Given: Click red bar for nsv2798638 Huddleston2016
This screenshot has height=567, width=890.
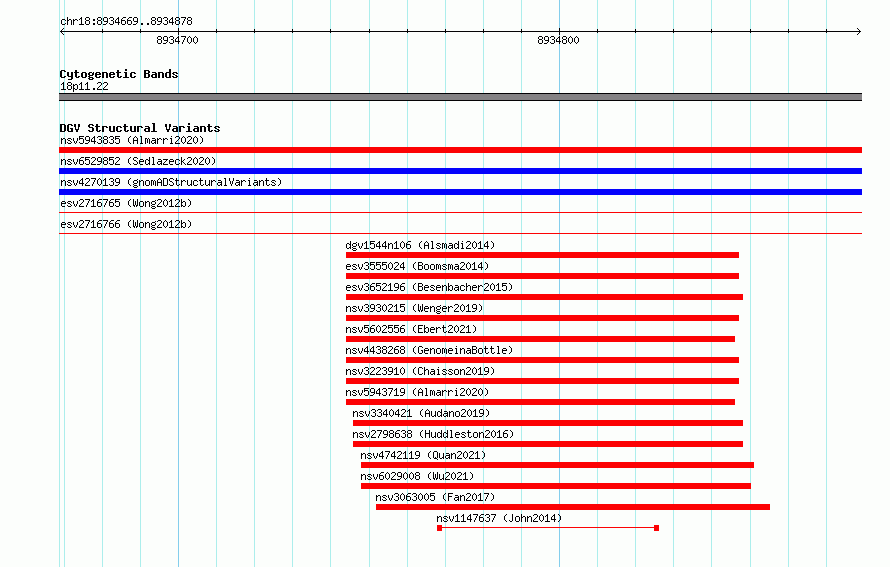Looking at the screenshot, I should (548, 444).
